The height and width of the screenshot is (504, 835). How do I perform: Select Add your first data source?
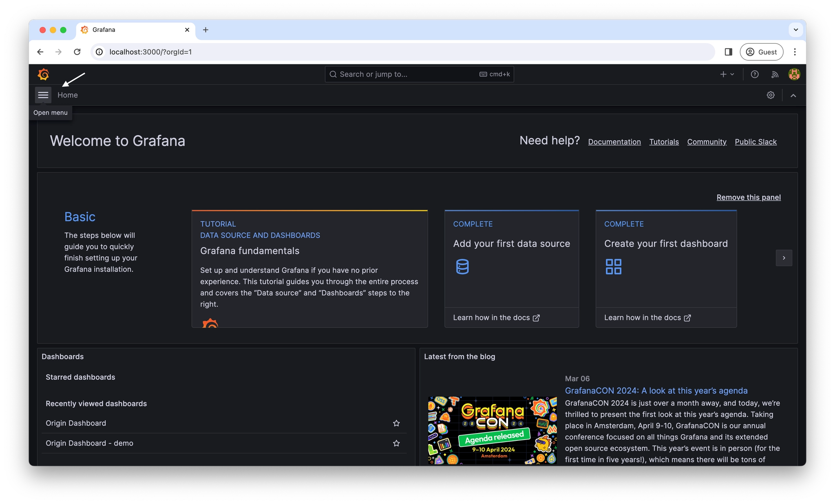[x=511, y=243]
